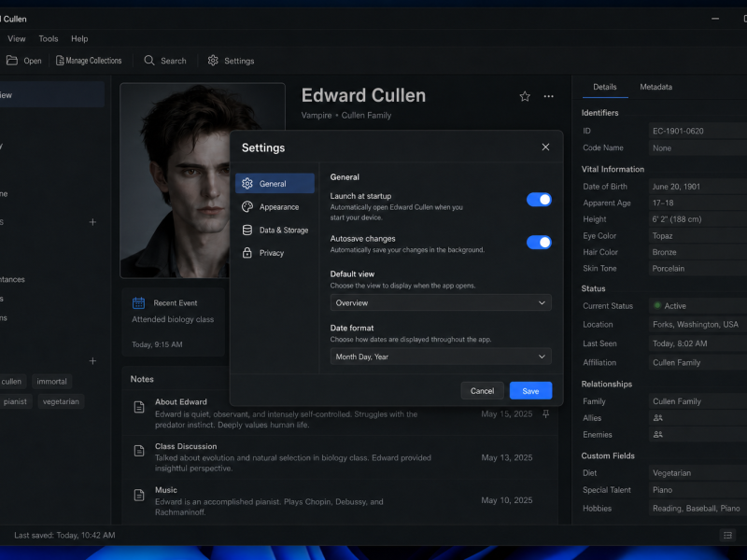Image resolution: width=747 pixels, height=560 pixels.
Task: Click the pin icon on About Edward note
Action: (546, 413)
